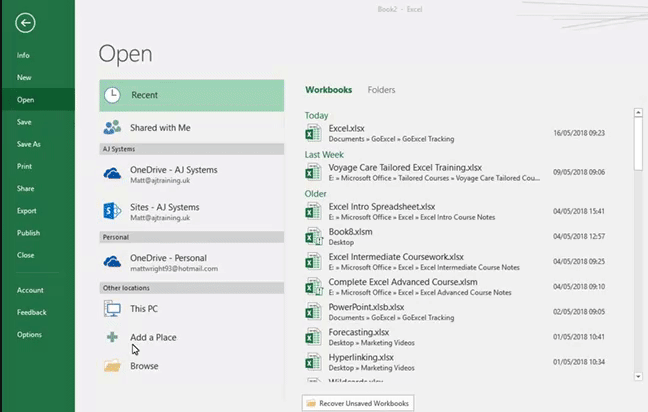Click scrollbar up arrow in file list

[639, 113]
